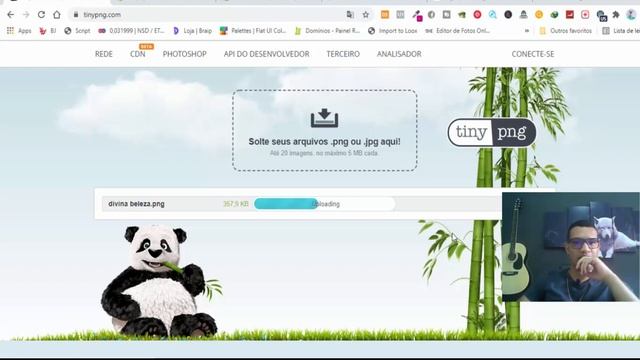
Task: Open API DO DESENVOLVEDOR menu item
Action: click(267, 54)
